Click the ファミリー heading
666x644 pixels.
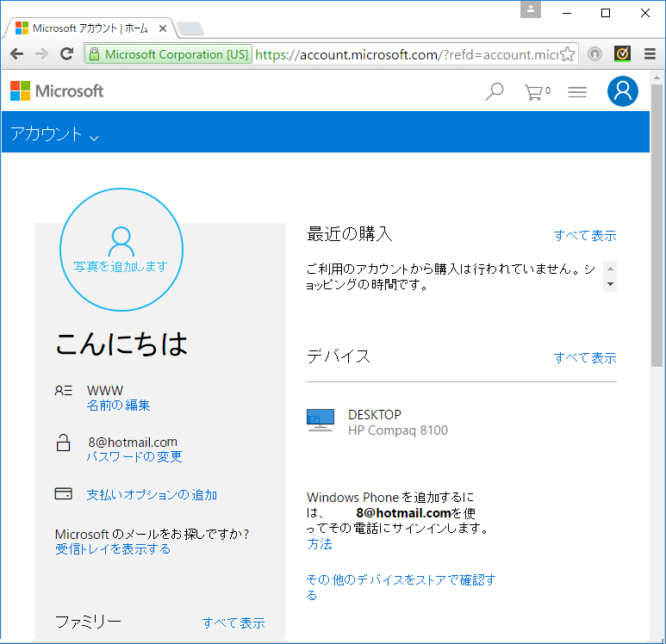point(89,622)
